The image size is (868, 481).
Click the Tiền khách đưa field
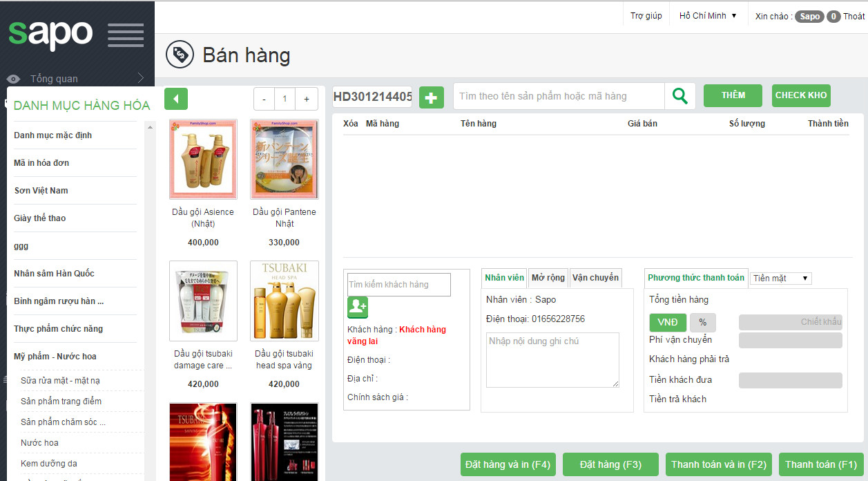pos(791,380)
